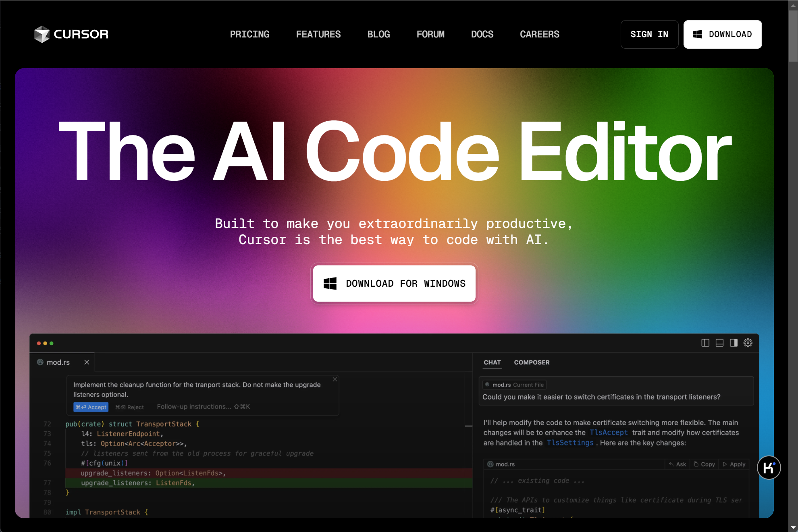Click the "The AI Code Editor" headline

[x=395, y=151]
